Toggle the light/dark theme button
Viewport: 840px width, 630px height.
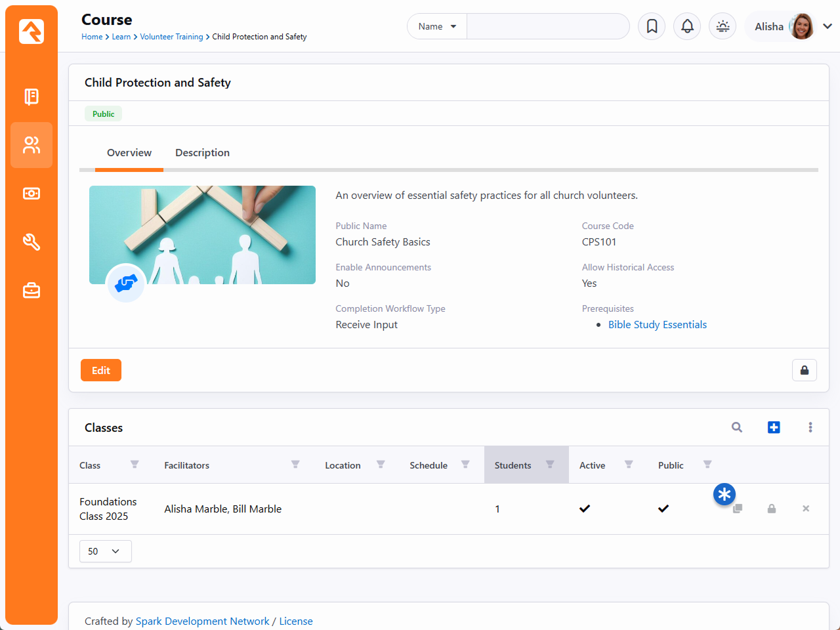pos(723,26)
